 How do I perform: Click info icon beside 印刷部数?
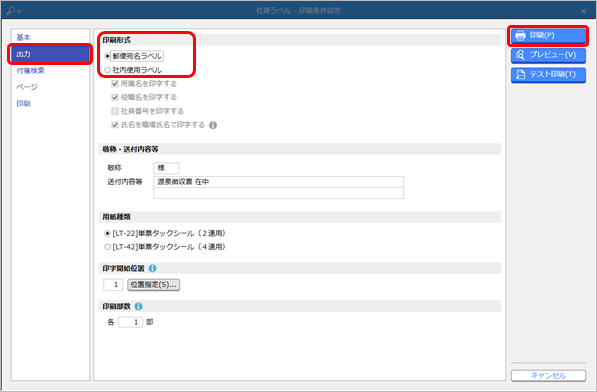click(x=139, y=306)
